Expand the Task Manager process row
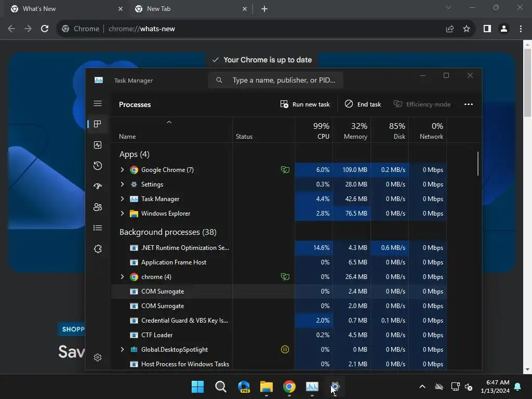Screen dimensions: 532x399 tap(123, 199)
